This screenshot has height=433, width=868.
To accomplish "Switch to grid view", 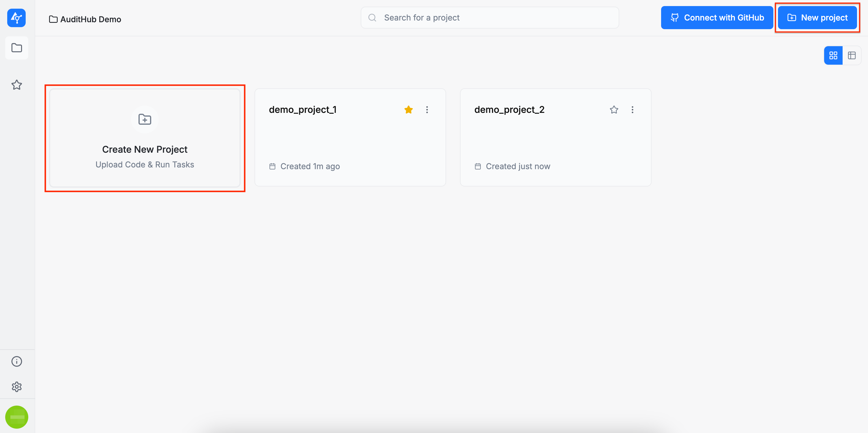I will click(833, 55).
